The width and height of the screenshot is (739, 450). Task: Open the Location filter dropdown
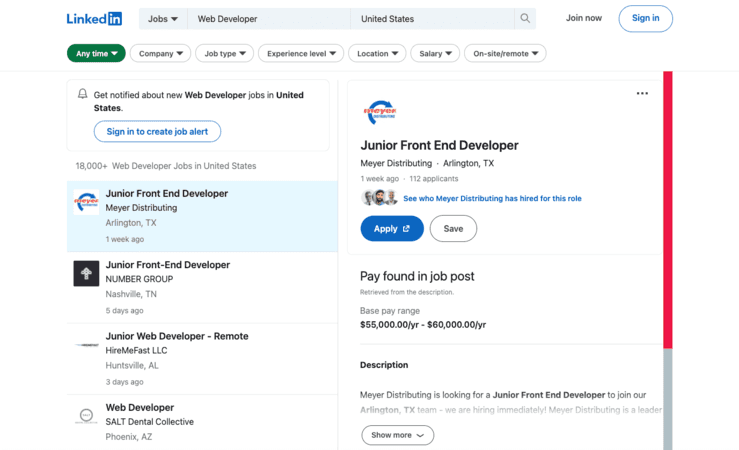coord(377,53)
